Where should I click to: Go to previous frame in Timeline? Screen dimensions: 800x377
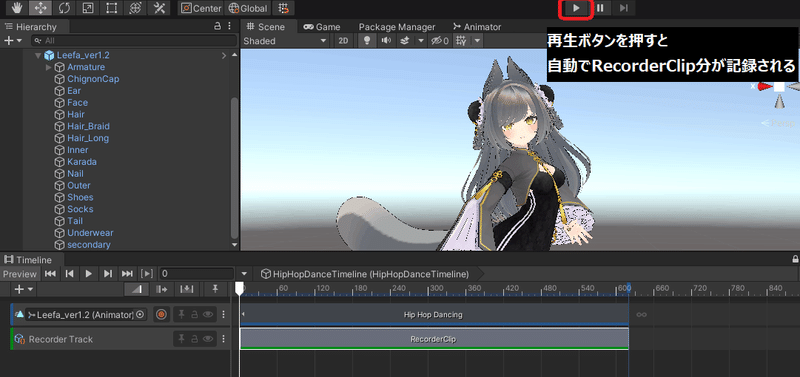coord(69,274)
